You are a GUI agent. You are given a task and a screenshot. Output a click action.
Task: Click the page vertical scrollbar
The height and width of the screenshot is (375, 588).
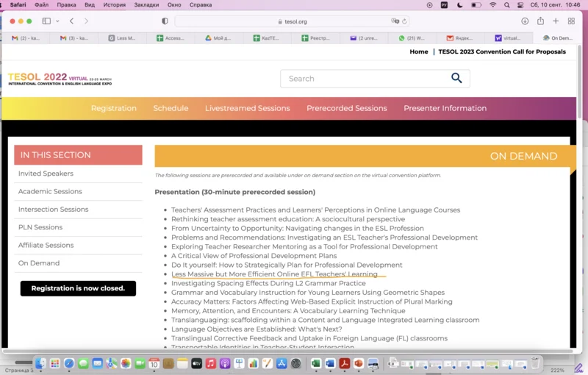click(x=579, y=82)
